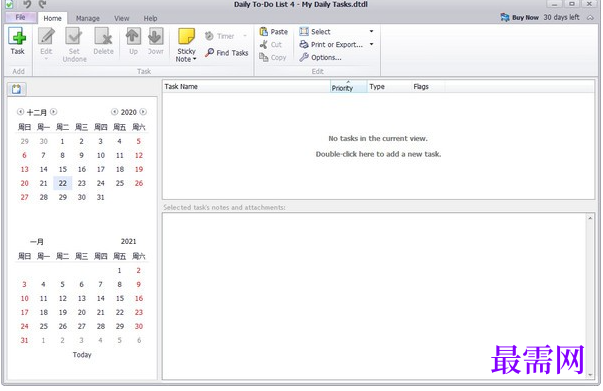
Task: Move task Down with the arrow icon
Action: [x=156, y=37]
